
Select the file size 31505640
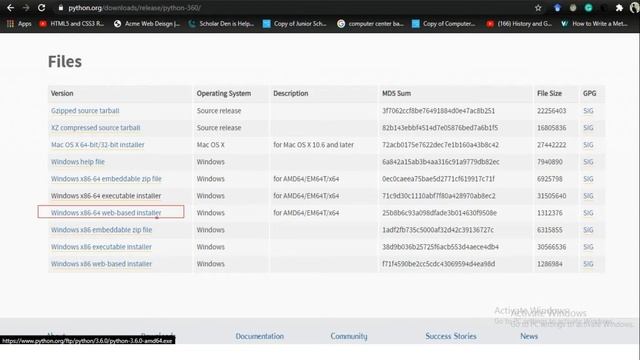(x=551, y=196)
